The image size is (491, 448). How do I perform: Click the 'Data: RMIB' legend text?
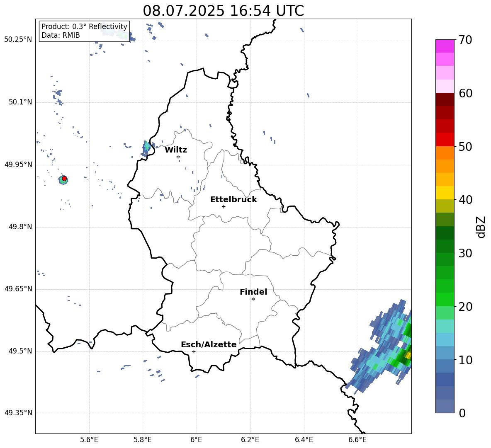click(61, 35)
